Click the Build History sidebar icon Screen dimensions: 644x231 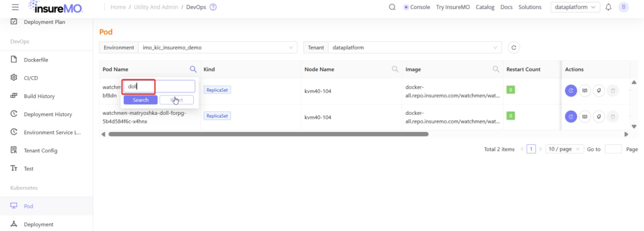point(14,96)
